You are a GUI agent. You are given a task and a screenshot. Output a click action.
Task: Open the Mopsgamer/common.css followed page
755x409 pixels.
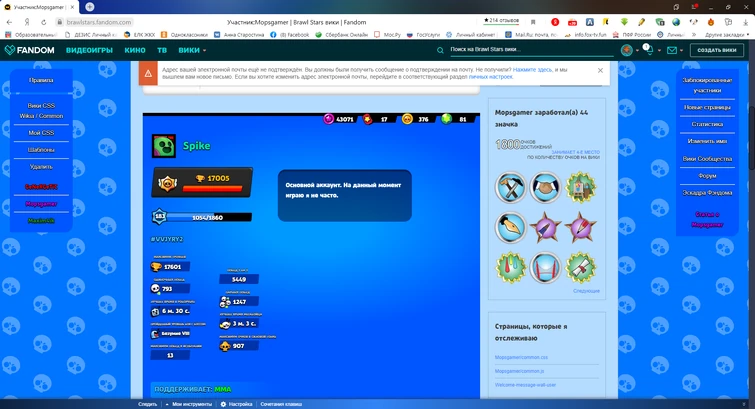(x=521, y=357)
